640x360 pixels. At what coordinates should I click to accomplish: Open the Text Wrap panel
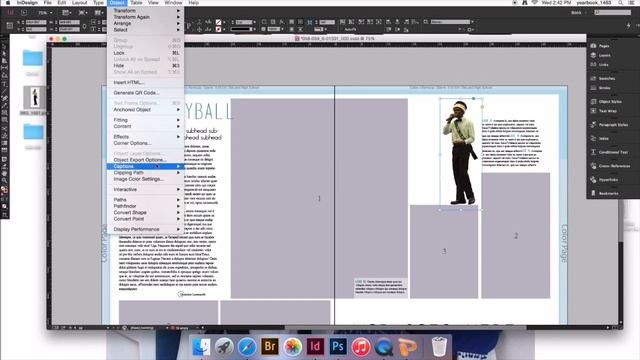604,111
